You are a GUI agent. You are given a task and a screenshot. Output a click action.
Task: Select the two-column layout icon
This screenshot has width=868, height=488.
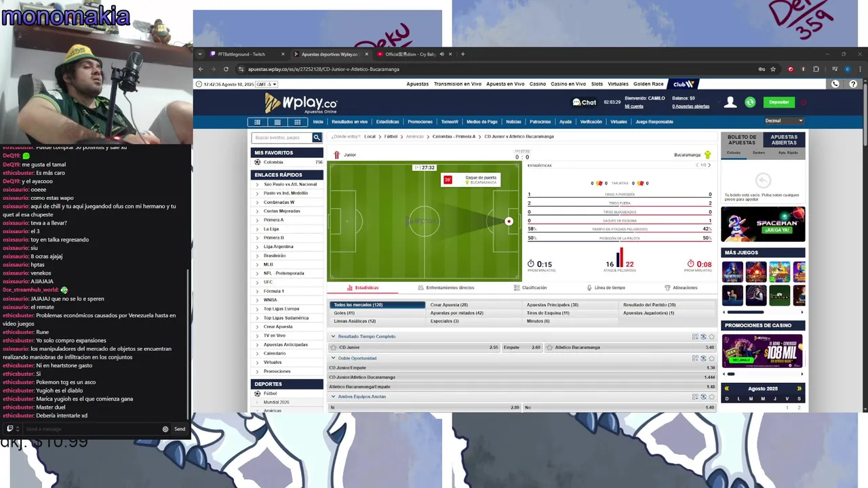pyautogui.click(x=277, y=122)
